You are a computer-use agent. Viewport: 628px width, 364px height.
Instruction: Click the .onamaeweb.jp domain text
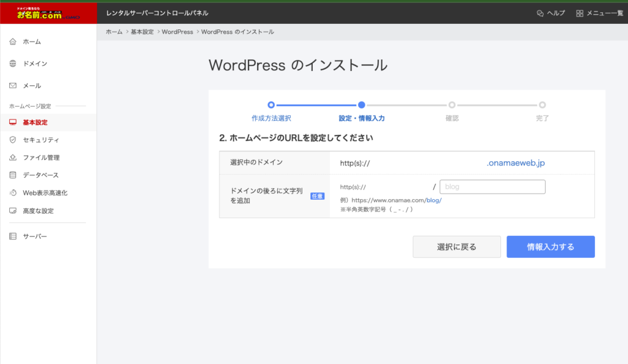516,163
